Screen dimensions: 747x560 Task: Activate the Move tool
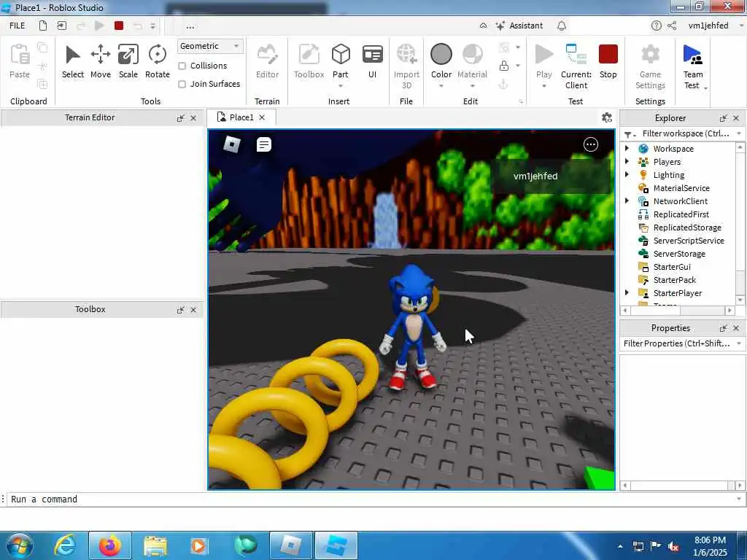101,61
